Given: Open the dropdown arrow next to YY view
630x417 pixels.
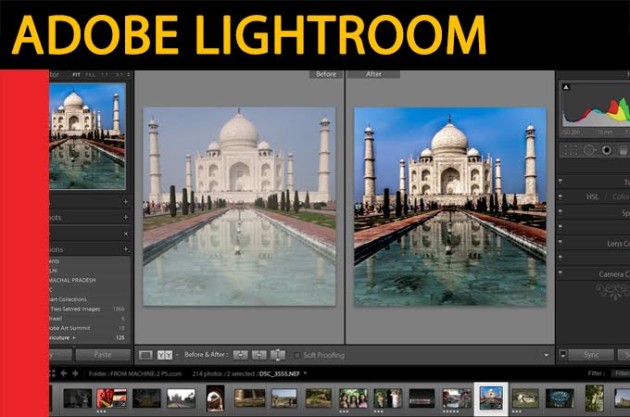Looking at the screenshot, I should [177, 355].
